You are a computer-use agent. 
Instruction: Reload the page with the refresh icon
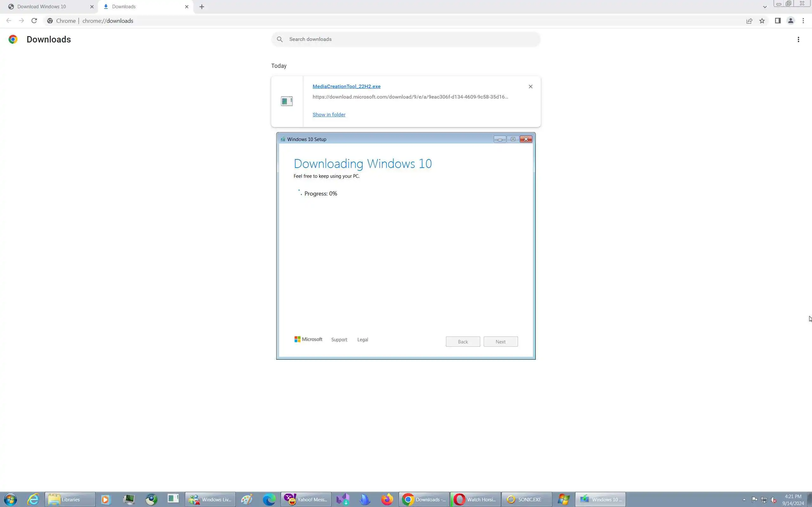[x=34, y=21]
